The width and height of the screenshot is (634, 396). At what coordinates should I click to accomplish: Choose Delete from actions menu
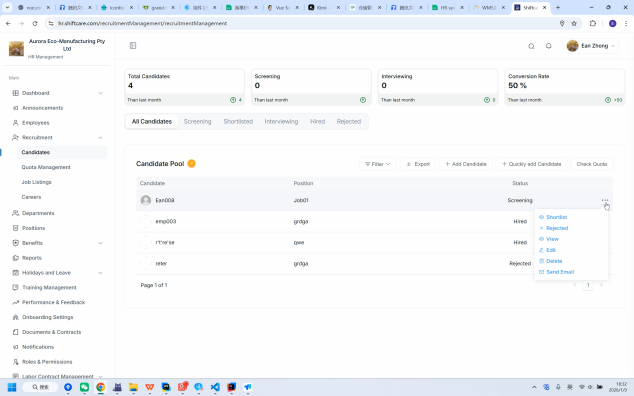click(x=551, y=261)
